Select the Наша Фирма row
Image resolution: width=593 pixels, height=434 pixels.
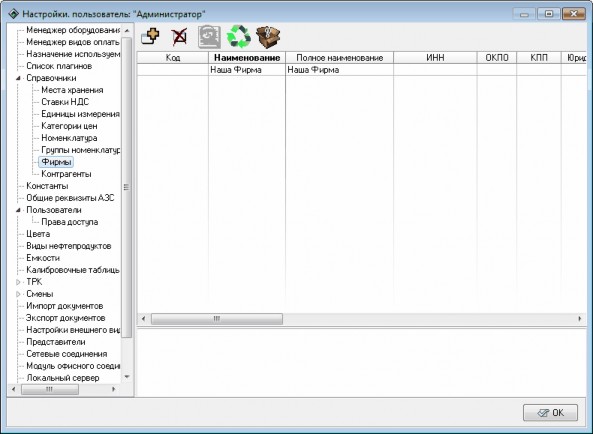[x=361, y=70]
